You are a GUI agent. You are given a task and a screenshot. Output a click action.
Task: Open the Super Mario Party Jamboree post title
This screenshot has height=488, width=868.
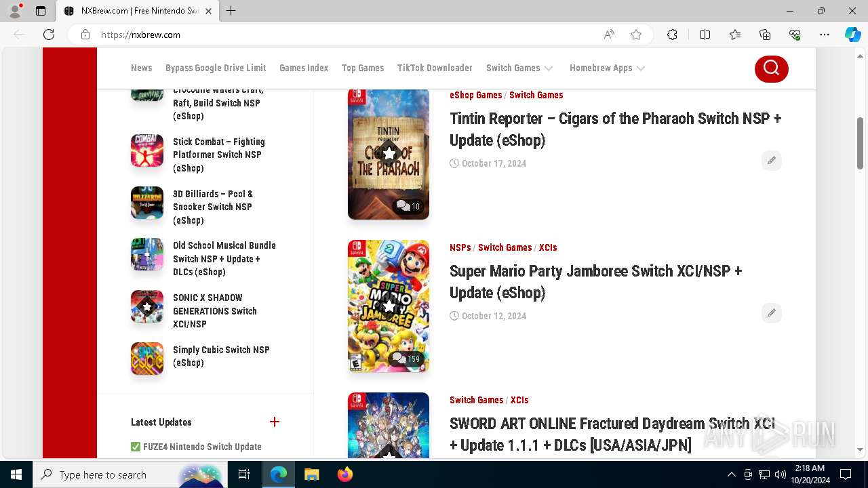595,281
